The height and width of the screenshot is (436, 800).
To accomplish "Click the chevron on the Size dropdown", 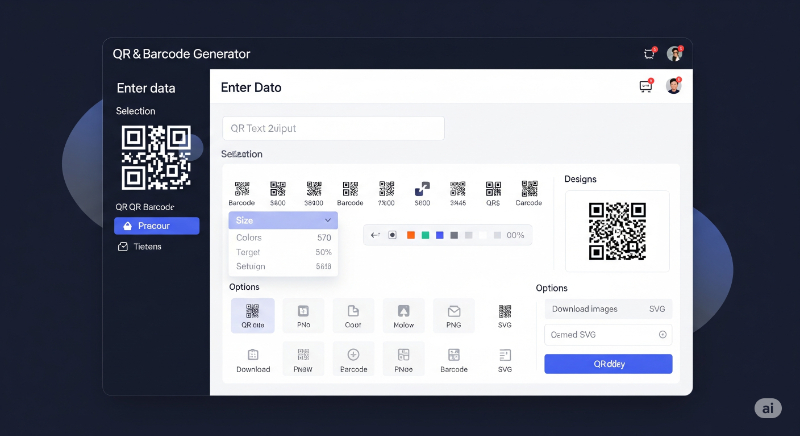I will pyautogui.click(x=328, y=220).
